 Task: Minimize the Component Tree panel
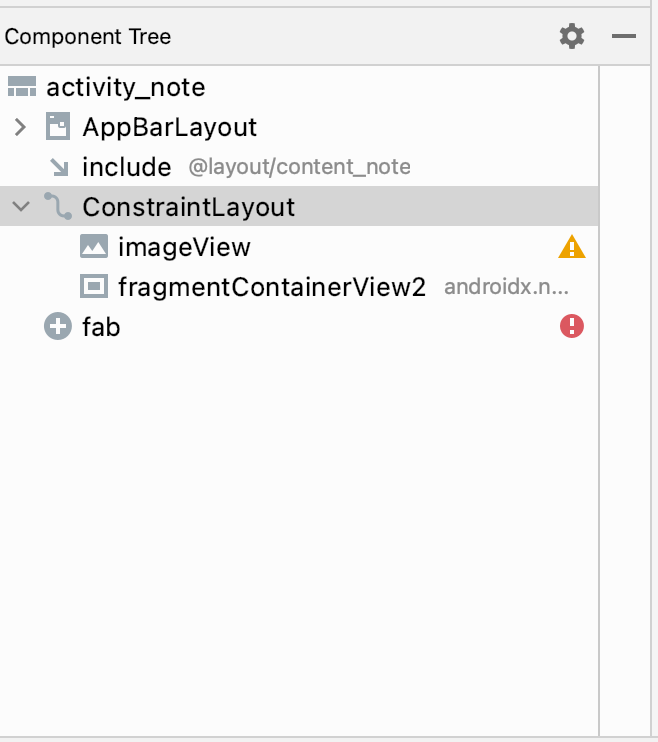coord(624,37)
